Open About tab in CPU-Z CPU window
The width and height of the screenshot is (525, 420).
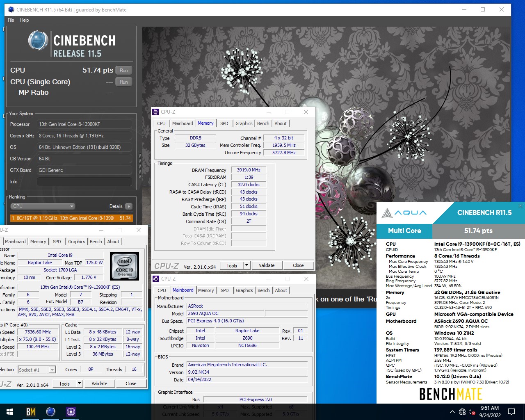click(x=113, y=242)
